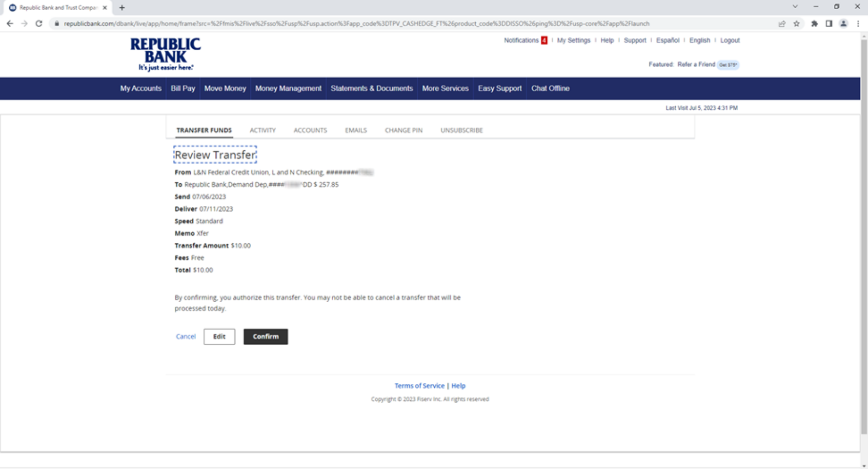This screenshot has height=469, width=868.
Task: Click the page vertical scrollbar
Action: pos(864,237)
